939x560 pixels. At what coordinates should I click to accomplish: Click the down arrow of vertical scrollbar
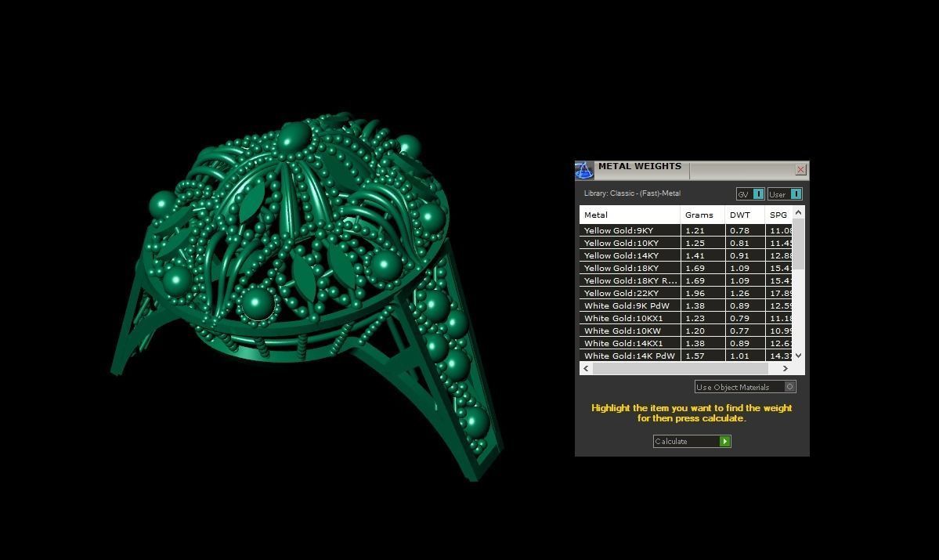point(798,356)
